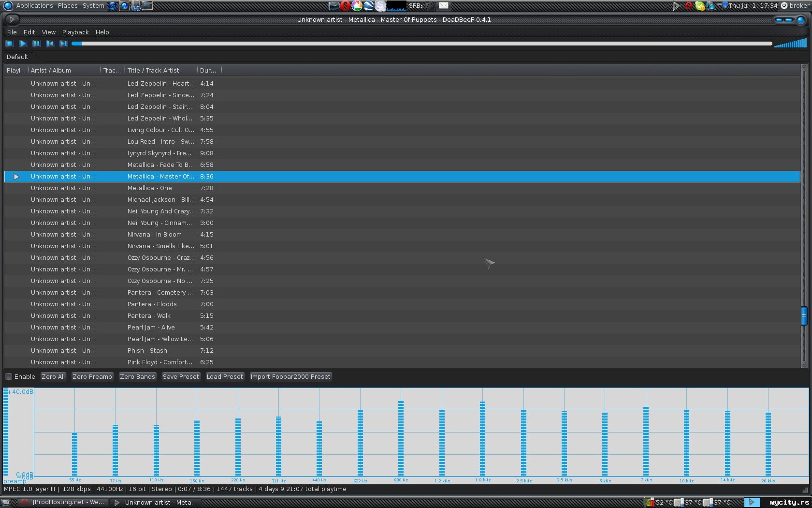This screenshot has height=508, width=812.
Task: Skip to the next track
Action: pos(63,44)
